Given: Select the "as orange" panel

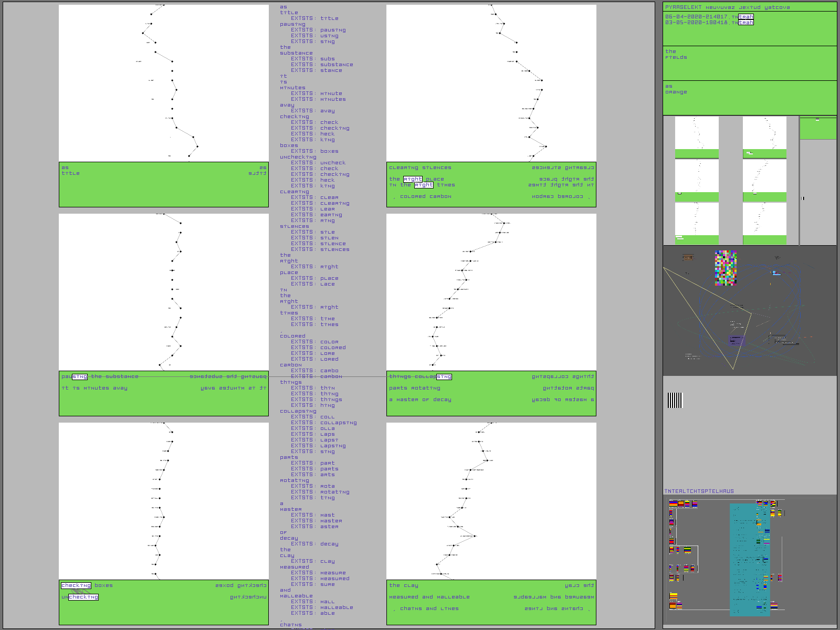Looking at the screenshot, I should click(750, 98).
